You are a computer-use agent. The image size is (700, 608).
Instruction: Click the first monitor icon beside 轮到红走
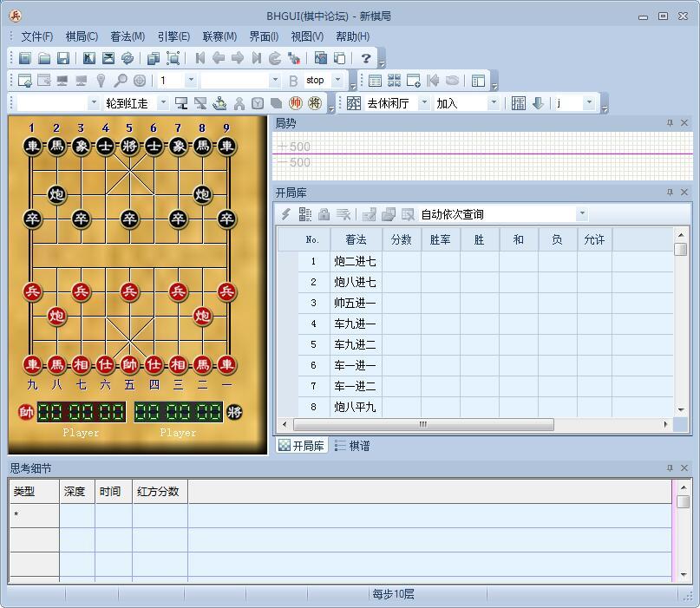[181, 103]
